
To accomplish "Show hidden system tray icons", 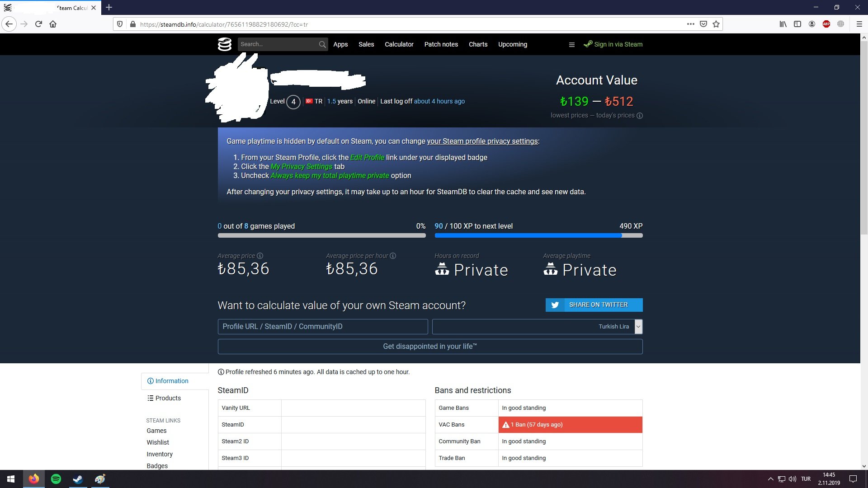I will (770, 479).
